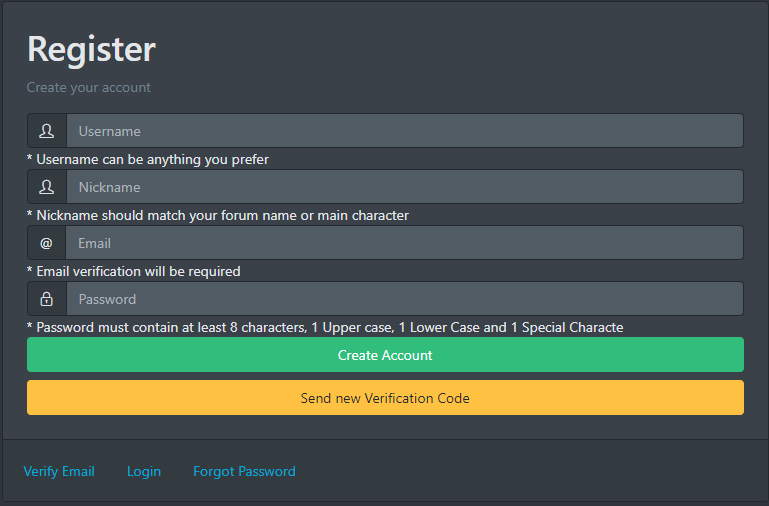Submit with the green Create Account button
The image size is (769, 506).
point(385,354)
